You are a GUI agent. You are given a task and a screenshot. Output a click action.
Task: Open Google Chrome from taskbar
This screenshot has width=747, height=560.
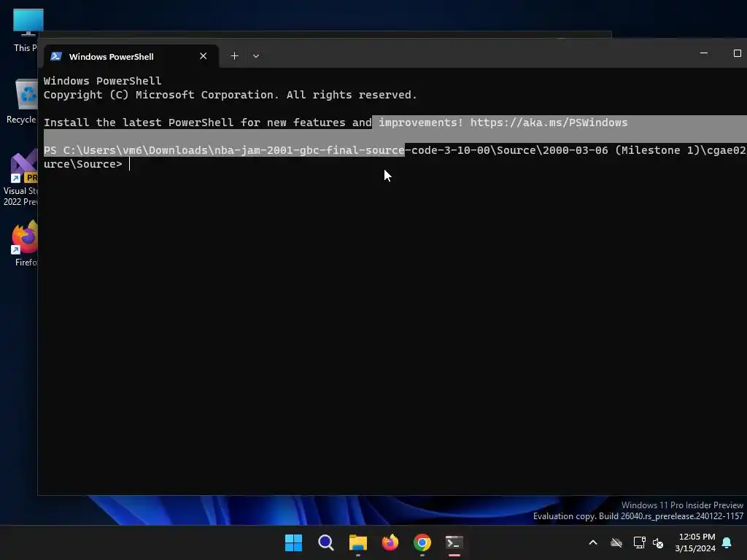click(x=422, y=542)
